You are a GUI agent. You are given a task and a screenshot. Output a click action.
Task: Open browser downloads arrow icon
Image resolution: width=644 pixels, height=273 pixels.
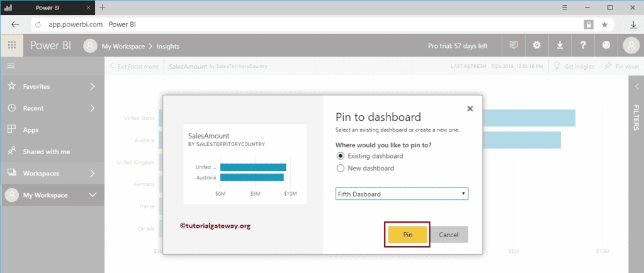(x=634, y=25)
